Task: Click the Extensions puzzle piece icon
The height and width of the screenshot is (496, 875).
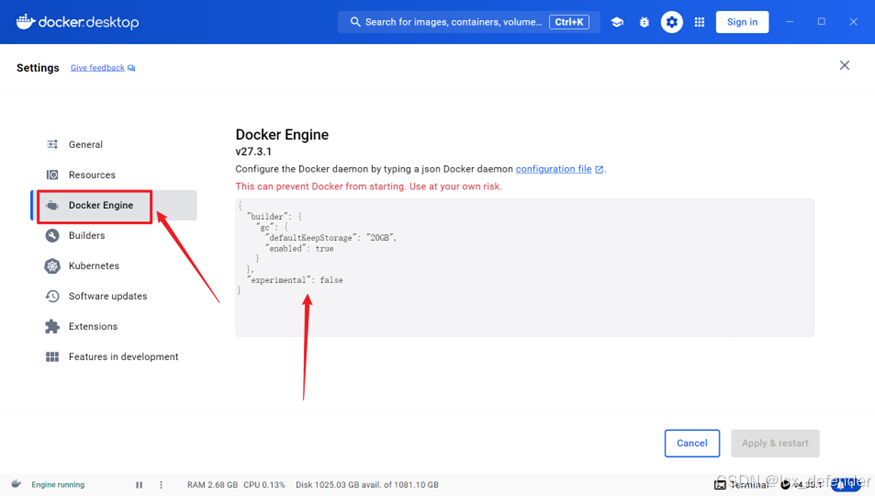Action: click(x=52, y=326)
